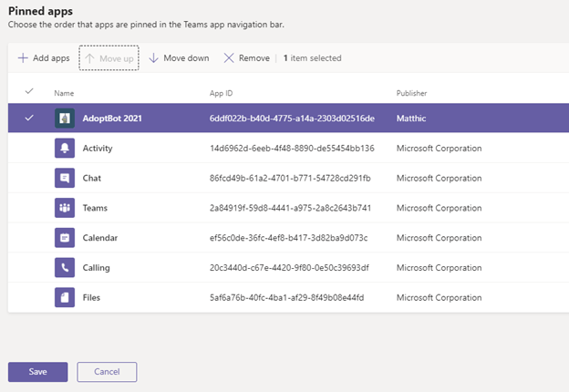Click app ID 20c3440d-c67e-4420-9f80-0e50c39693df
The height and width of the screenshot is (392, 569).
point(289,268)
